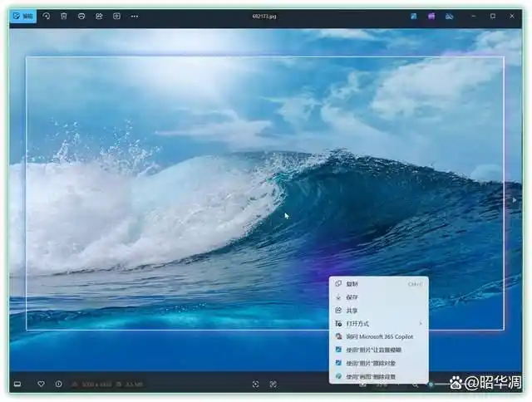
Task: Click the print icon in the toolbar
Action: point(81,16)
